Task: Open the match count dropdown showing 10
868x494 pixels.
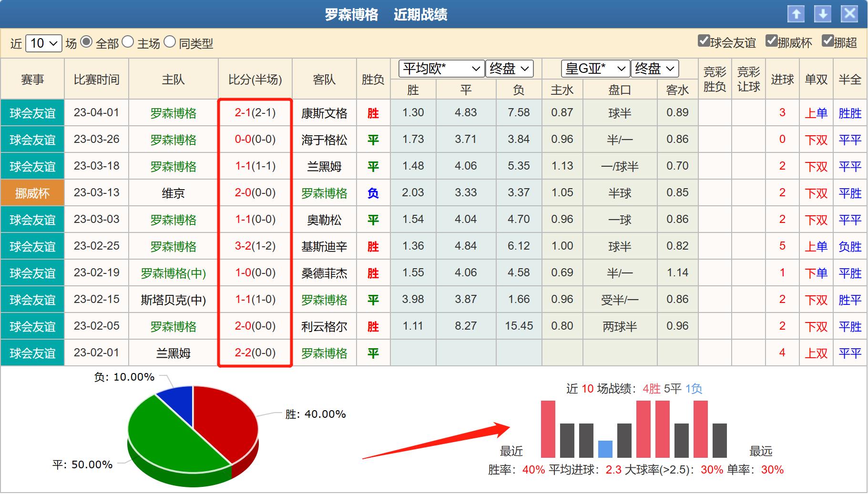Action: (x=44, y=43)
